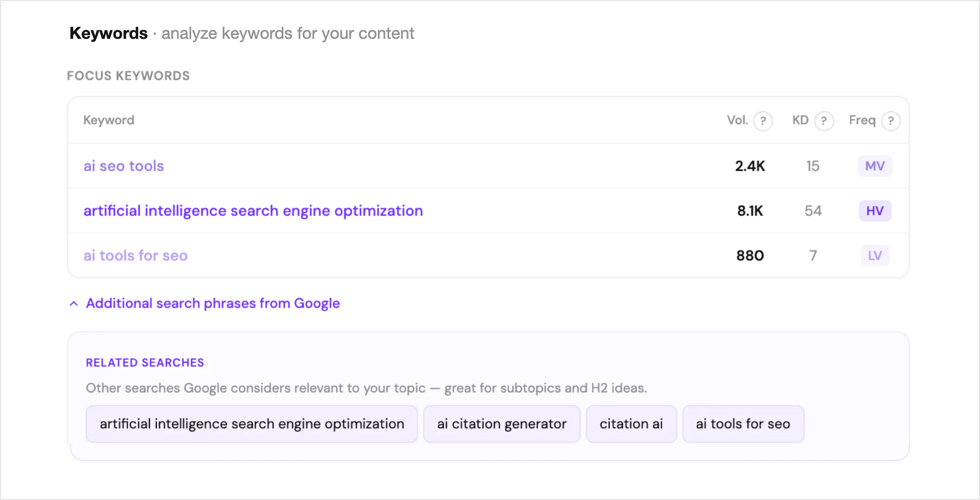
Task: Click the KD column header label
Action: (x=800, y=120)
